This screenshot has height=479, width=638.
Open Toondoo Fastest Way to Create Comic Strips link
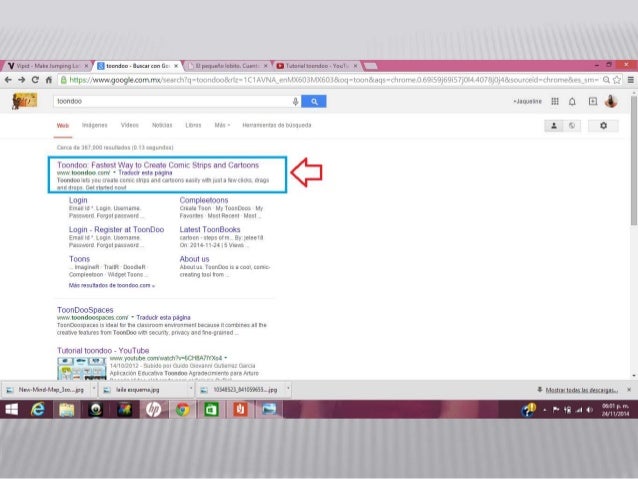[x=158, y=165]
